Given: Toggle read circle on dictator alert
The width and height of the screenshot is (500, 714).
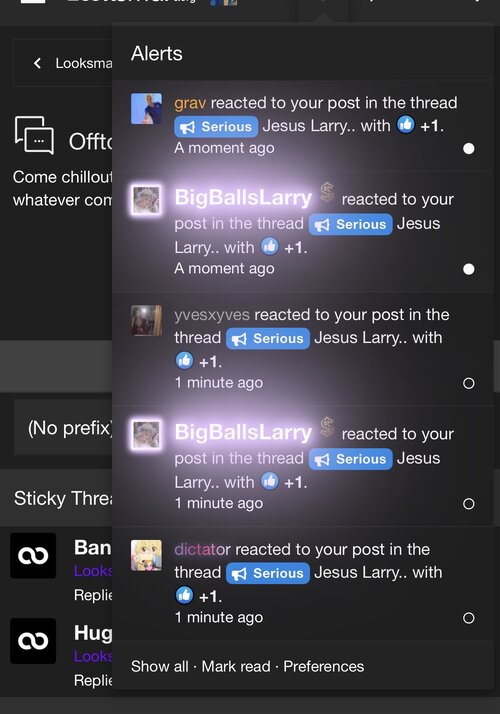Looking at the screenshot, I should coord(469,618).
